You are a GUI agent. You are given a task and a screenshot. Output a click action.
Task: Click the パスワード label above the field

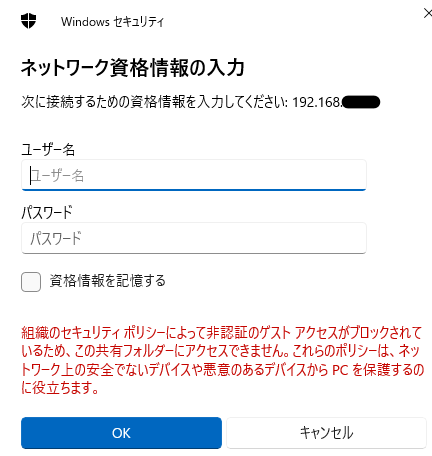(x=47, y=212)
